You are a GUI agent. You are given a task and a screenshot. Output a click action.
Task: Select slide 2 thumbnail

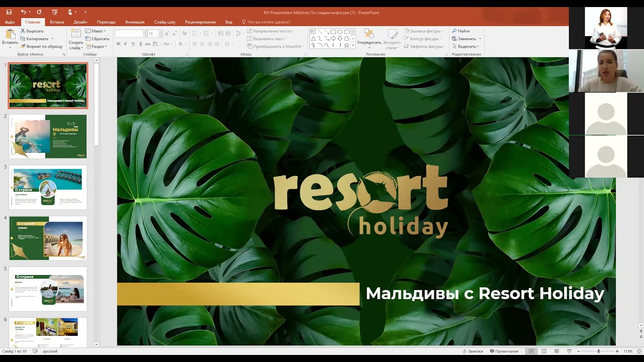[48, 136]
